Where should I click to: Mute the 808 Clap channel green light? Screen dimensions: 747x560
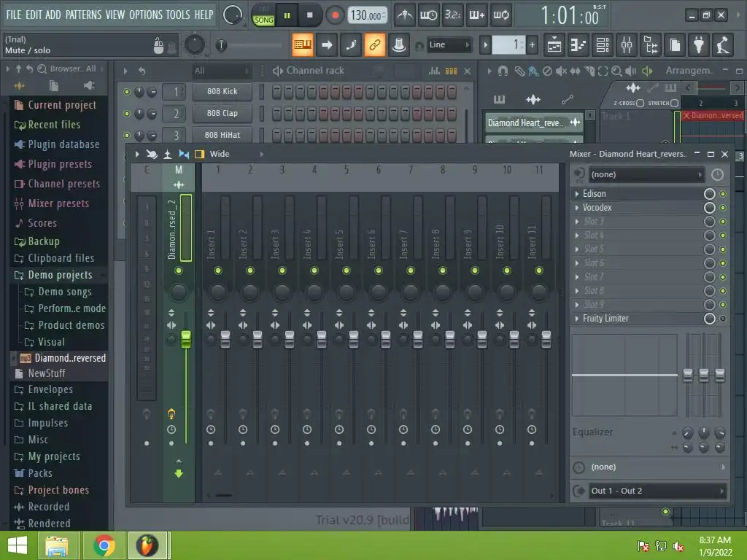[127, 113]
